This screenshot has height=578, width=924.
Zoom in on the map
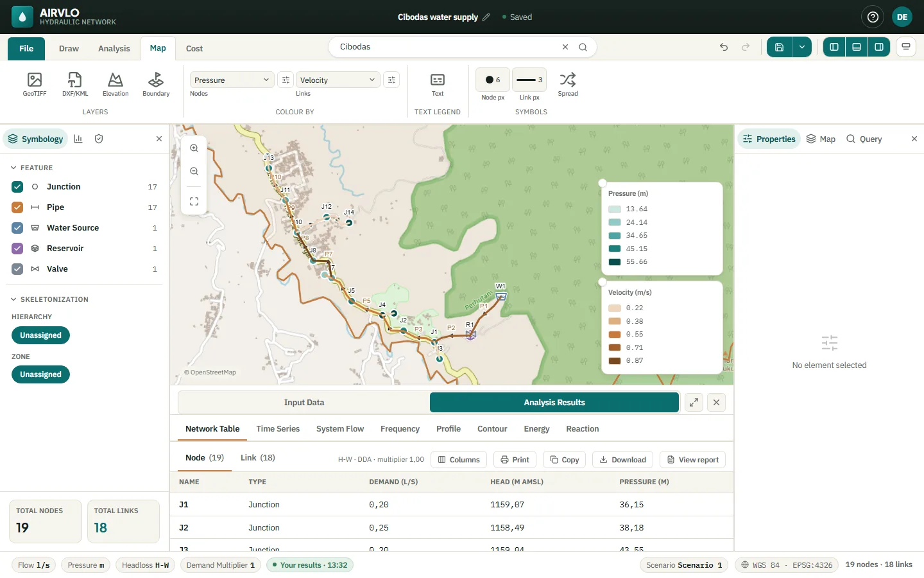pos(194,148)
